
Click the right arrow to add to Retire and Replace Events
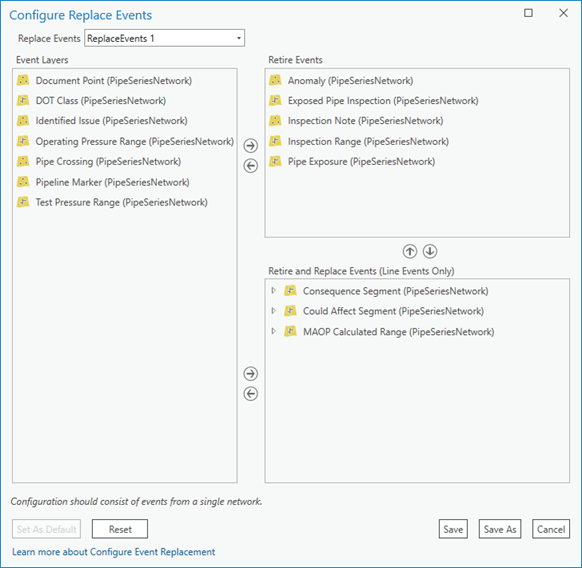pyautogui.click(x=251, y=373)
